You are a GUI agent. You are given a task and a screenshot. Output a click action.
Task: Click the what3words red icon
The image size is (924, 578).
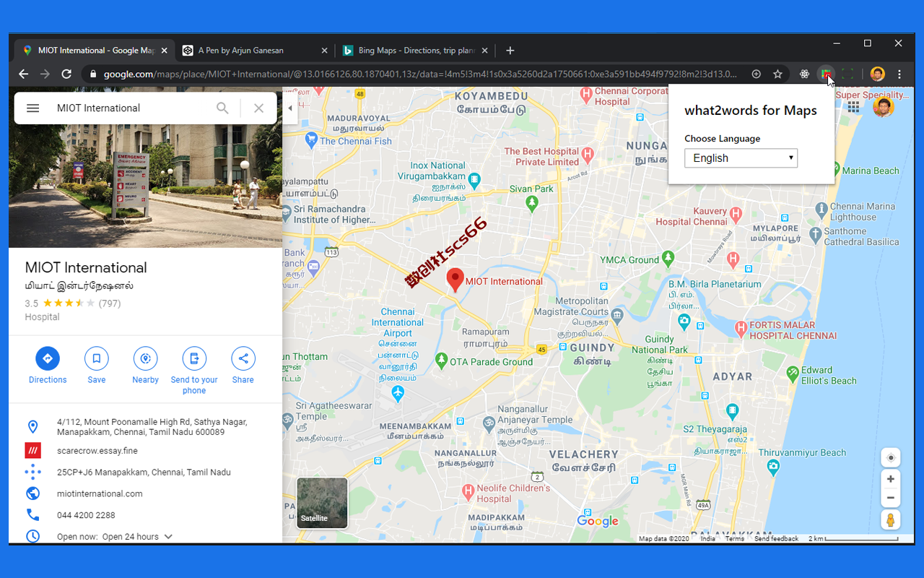[32, 451]
